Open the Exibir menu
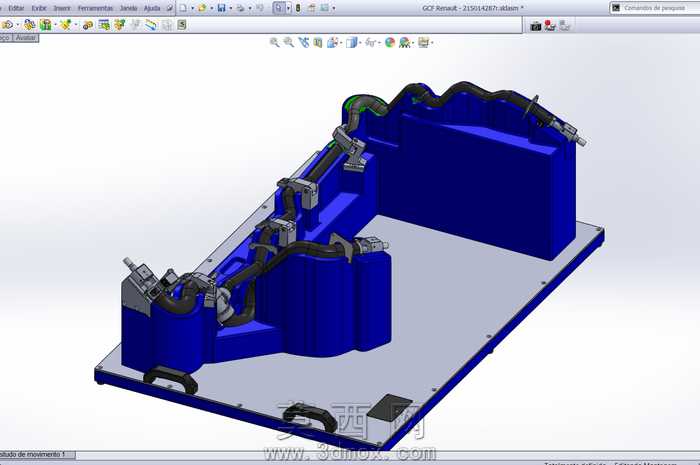This screenshot has width=700, height=465. 39,8
